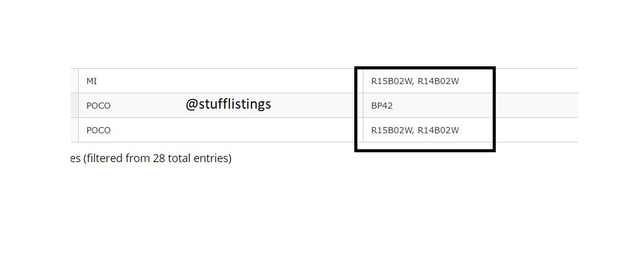Viewport: 644px width, 280px height.
Task: Select the POCO cell beside BP42
Action: [221, 106]
